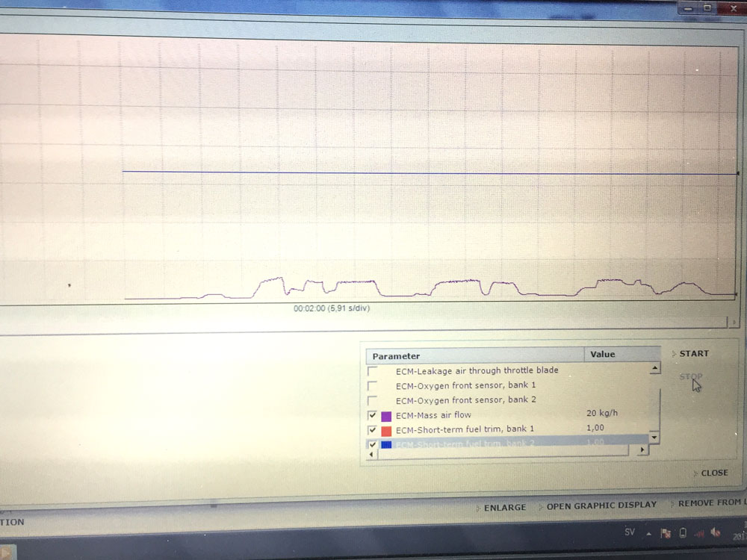Open the graphic display
Screen dimensions: 747x560
601,505
